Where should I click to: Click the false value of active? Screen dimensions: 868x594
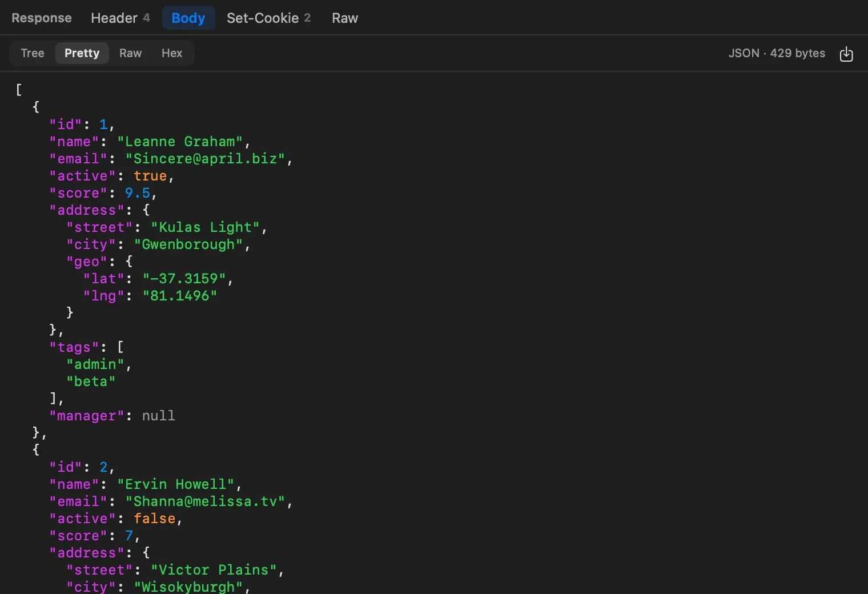(155, 519)
